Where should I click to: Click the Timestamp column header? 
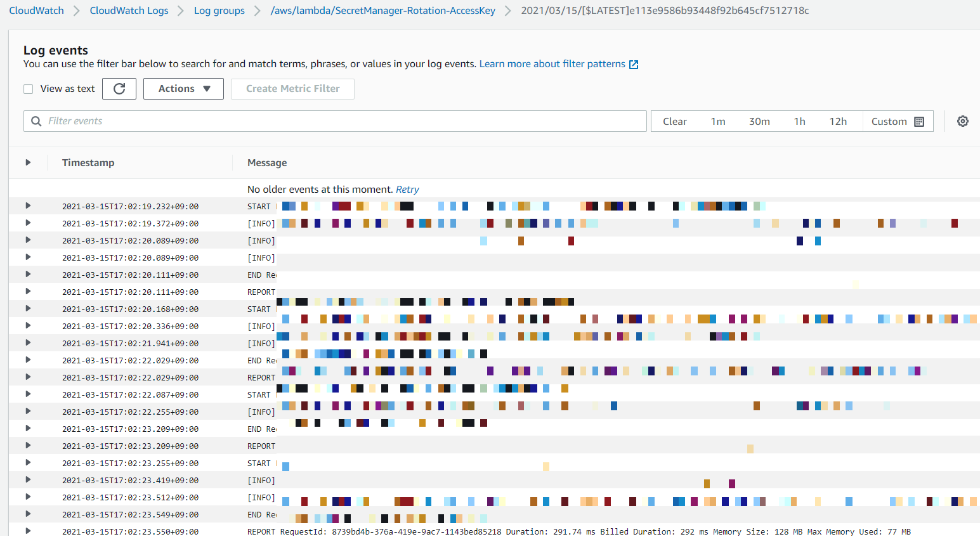coord(88,163)
